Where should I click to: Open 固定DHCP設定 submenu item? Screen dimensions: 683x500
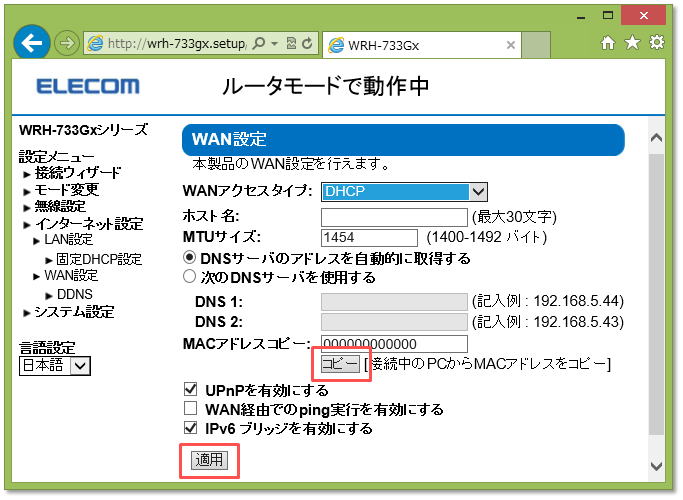click(x=99, y=260)
